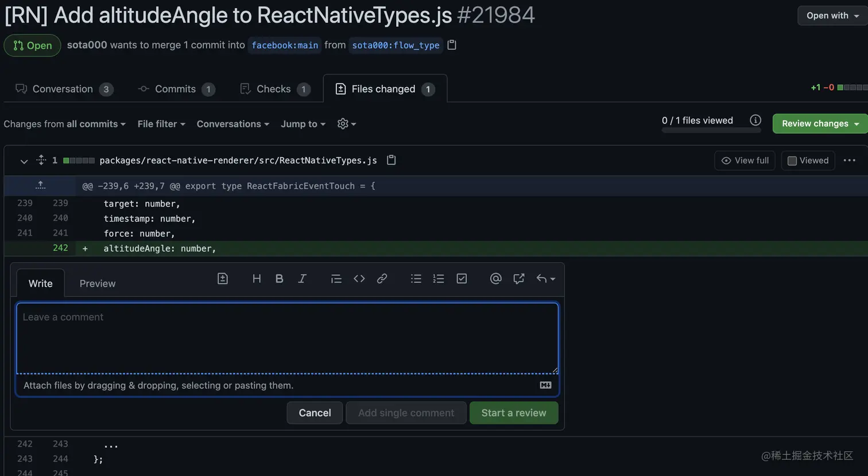Image resolution: width=868 pixels, height=476 pixels.
Task: Click the green Open status badge
Action: pyautogui.click(x=32, y=45)
